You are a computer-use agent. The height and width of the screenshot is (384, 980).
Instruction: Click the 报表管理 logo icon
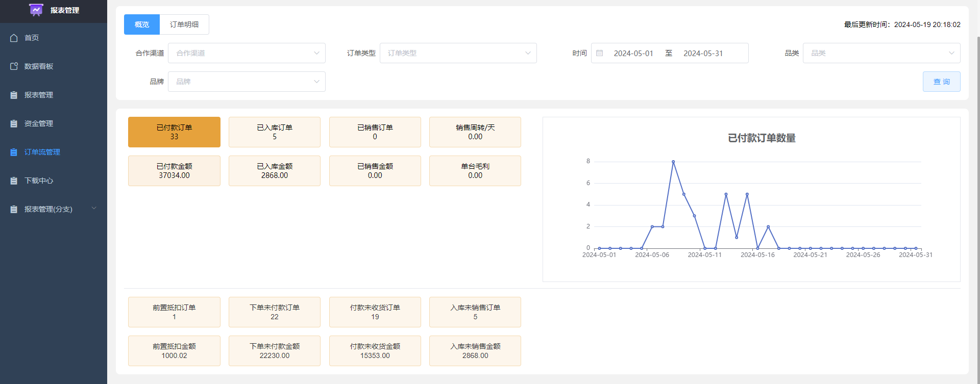coord(36,10)
